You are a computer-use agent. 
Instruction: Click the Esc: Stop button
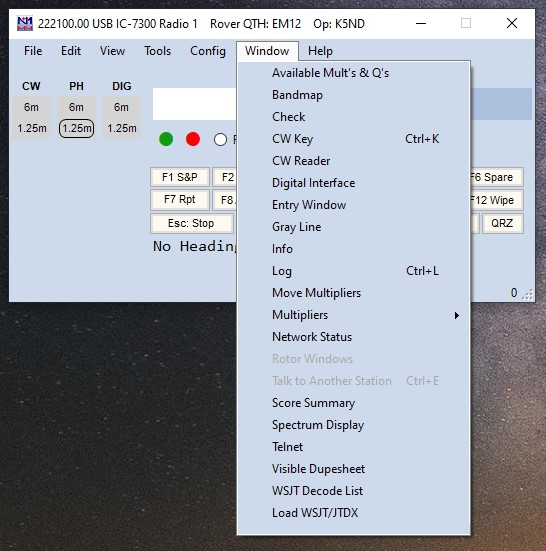click(x=191, y=223)
